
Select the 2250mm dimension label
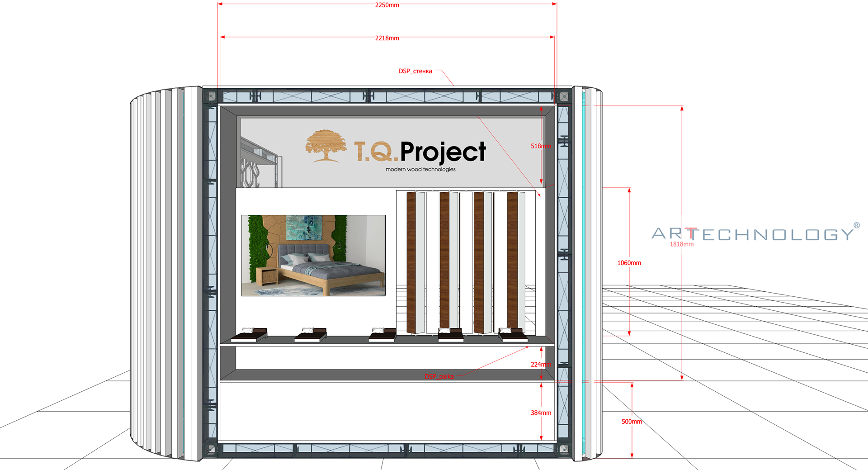[x=387, y=5]
